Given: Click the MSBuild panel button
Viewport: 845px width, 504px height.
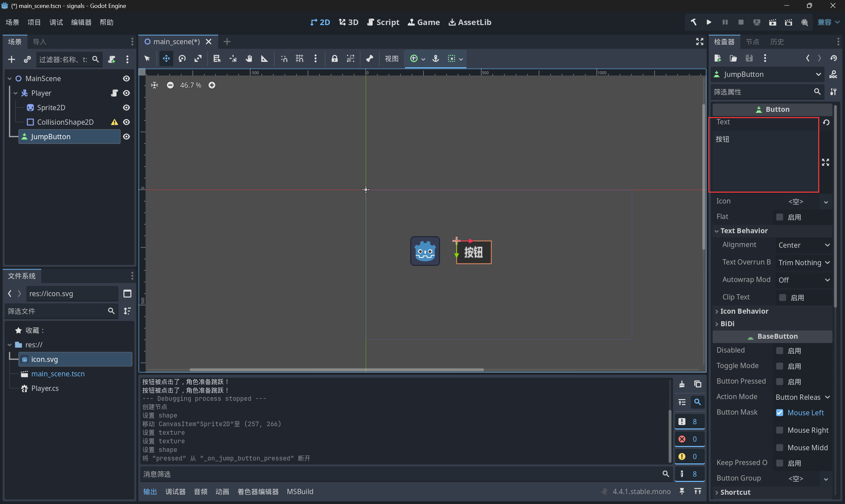Looking at the screenshot, I should pos(300,491).
